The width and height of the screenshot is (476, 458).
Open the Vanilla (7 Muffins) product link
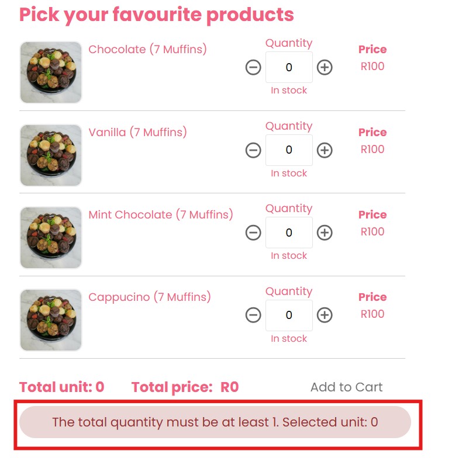[137, 133]
